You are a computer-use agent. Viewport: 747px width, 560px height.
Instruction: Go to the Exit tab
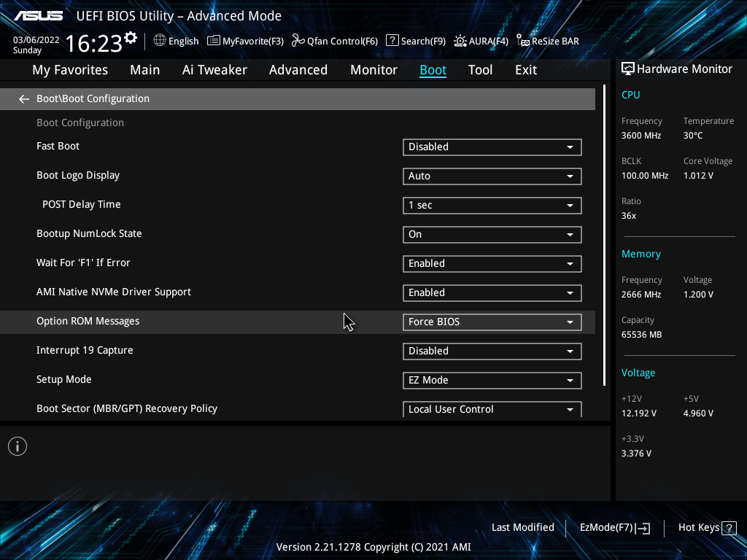526,70
